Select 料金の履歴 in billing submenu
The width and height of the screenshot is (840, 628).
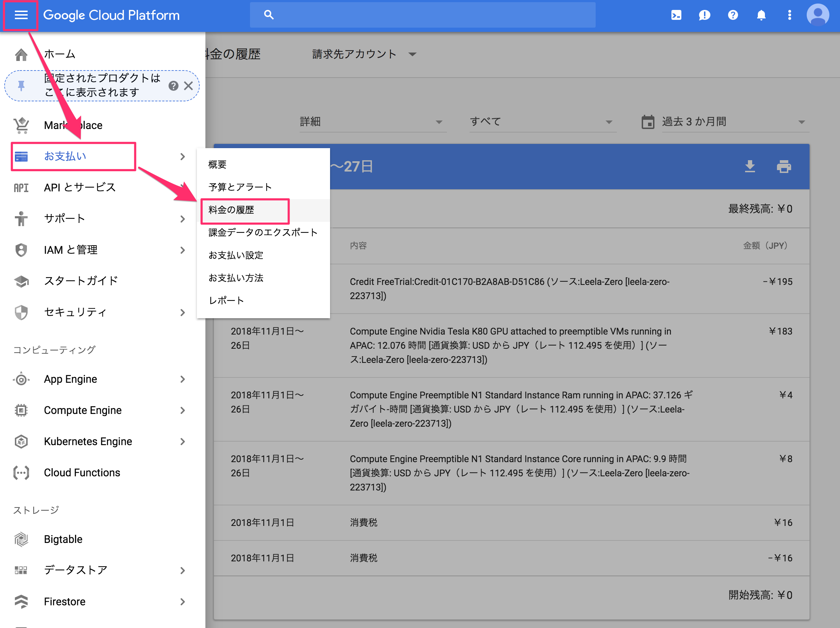[x=263, y=210]
